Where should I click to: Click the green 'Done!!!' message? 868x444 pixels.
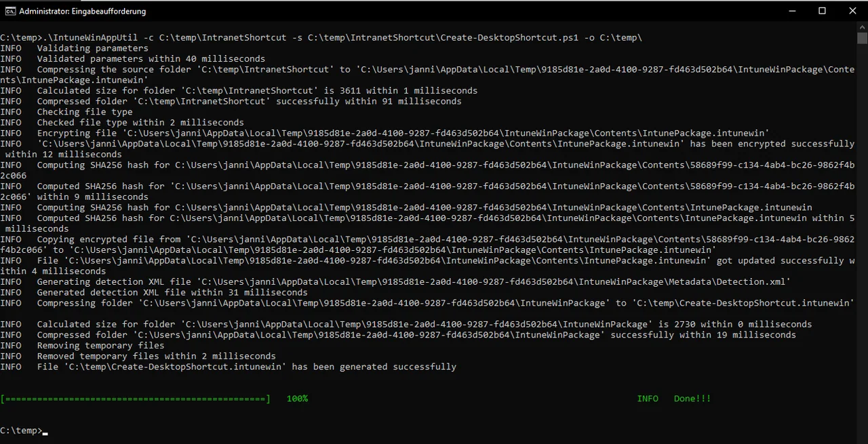(692, 399)
